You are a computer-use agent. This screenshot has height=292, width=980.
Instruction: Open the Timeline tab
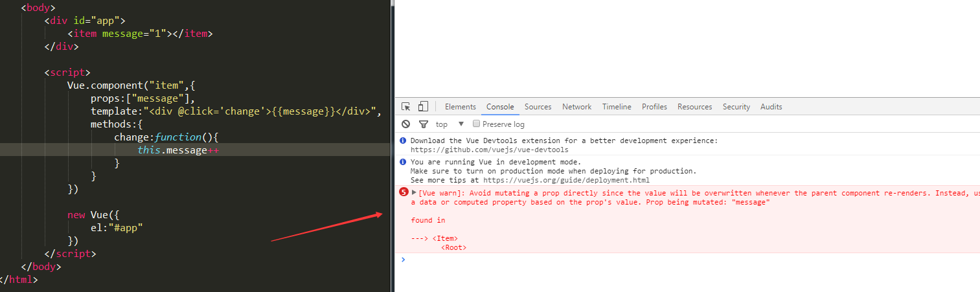pyautogui.click(x=617, y=107)
